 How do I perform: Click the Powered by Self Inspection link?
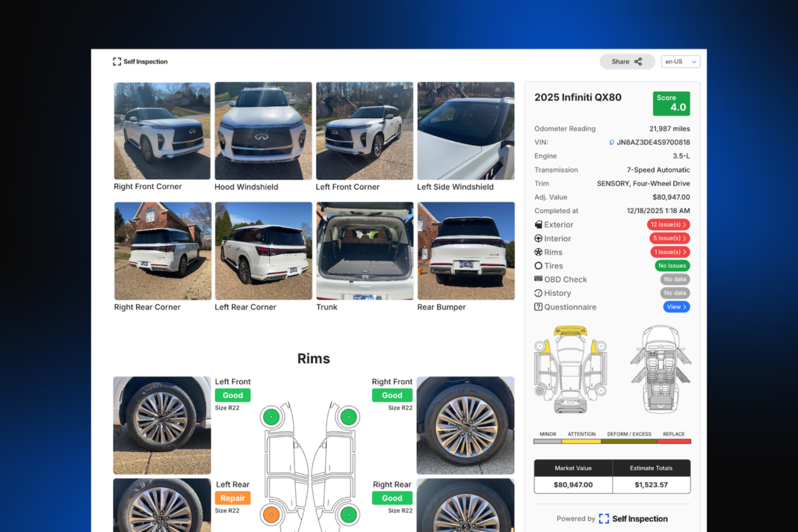click(612, 519)
